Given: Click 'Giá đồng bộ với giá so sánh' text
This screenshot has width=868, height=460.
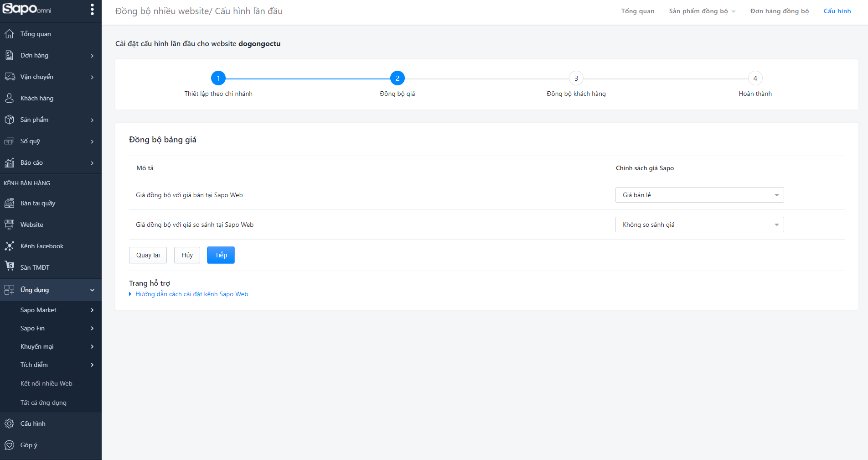Looking at the screenshot, I should [195, 225].
